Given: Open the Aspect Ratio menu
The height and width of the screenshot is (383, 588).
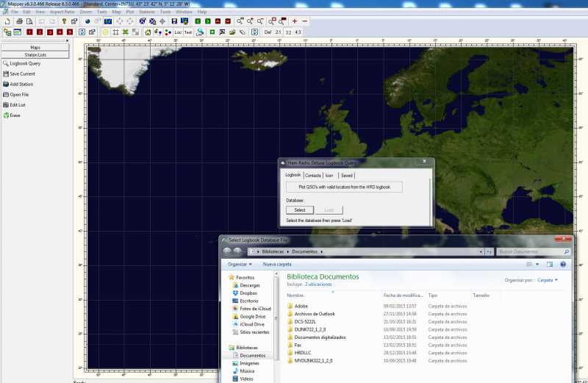Looking at the screenshot, I should [x=62, y=12].
